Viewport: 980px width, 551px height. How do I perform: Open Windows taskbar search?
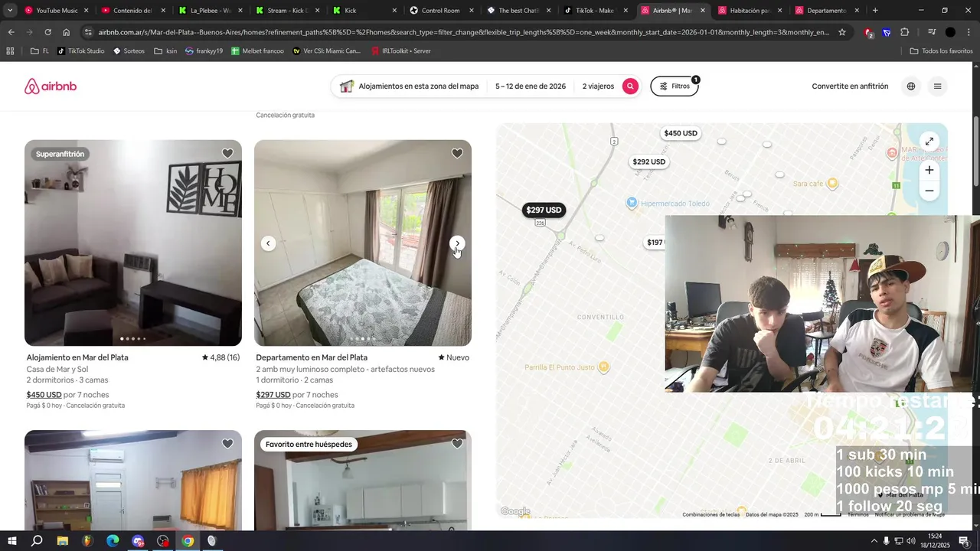tap(37, 541)
